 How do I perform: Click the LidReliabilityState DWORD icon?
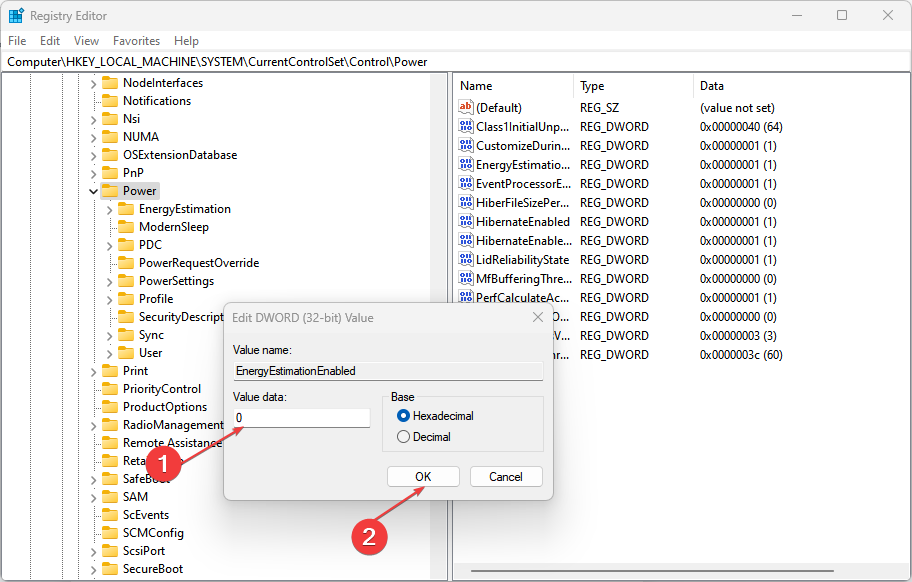(x=466, y=259)
